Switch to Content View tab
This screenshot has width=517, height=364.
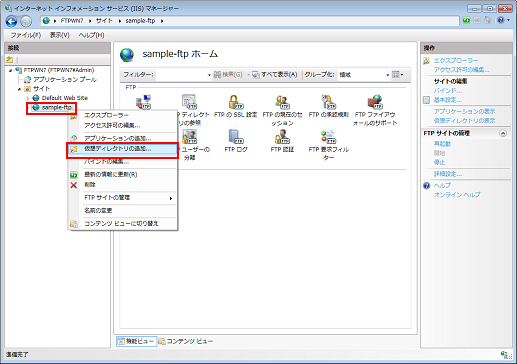tap(186, 341)
